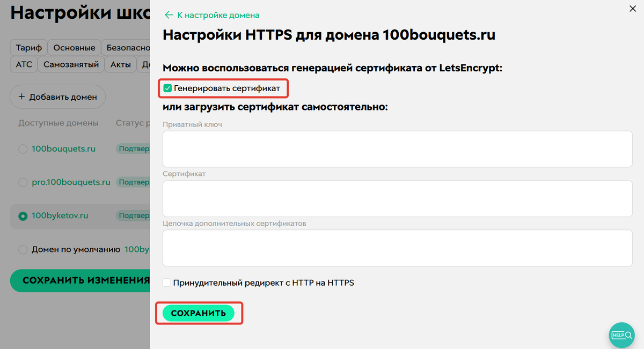The width and height of the screenshot is (644, 349).
Task: Click the status badge next to 100bouquets.ru
Action: tap(133, 148)
